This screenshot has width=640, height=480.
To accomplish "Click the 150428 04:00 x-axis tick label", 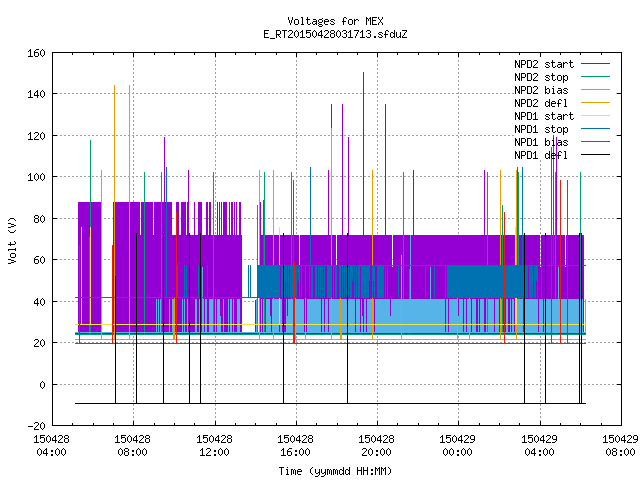I will point(51,446).
